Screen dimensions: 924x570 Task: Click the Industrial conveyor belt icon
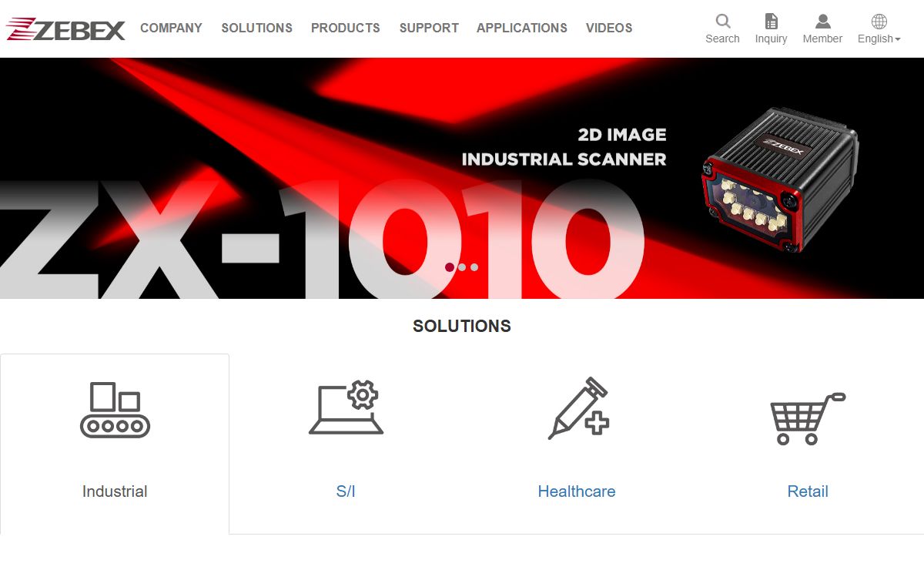pyautogui.click(x=115, y=410)
